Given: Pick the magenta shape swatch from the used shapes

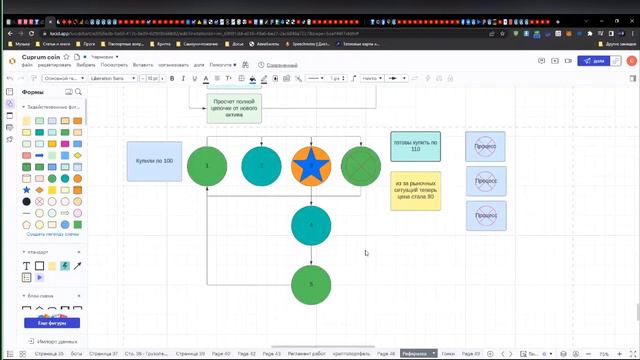Looking at the screenshot, I should tap(64, 144).
